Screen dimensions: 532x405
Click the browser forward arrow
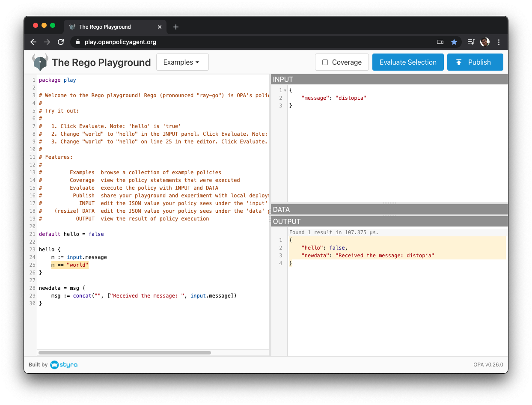click(x=47, y=42)
